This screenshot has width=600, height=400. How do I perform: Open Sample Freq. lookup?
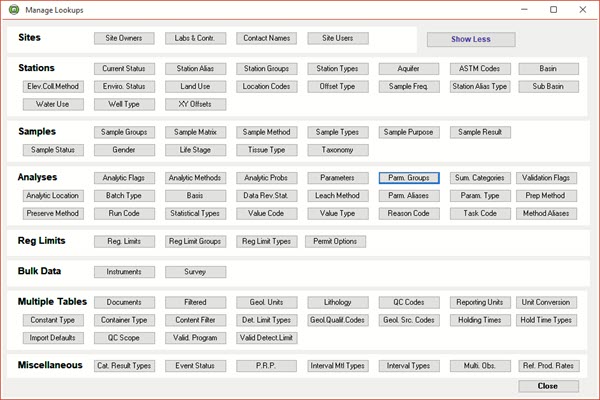click(409, 87)
